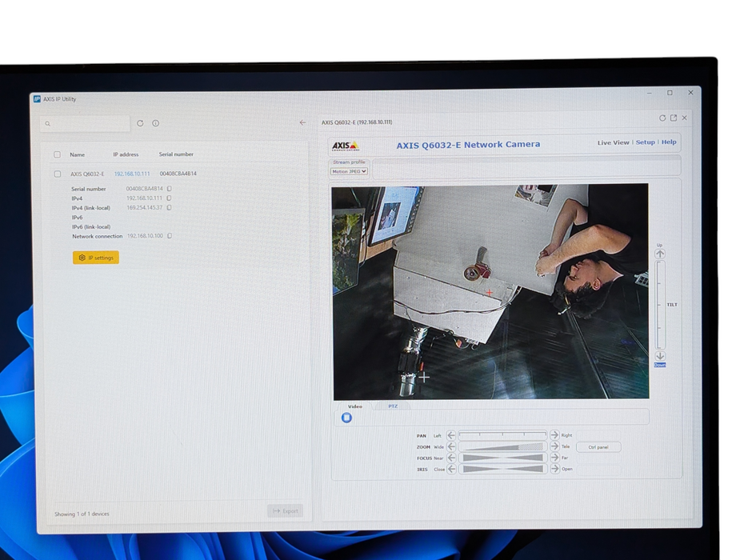This screenshot has width=744, height=560.
Task: Tilt the camera down with arrow
Action: pos(660,356)
